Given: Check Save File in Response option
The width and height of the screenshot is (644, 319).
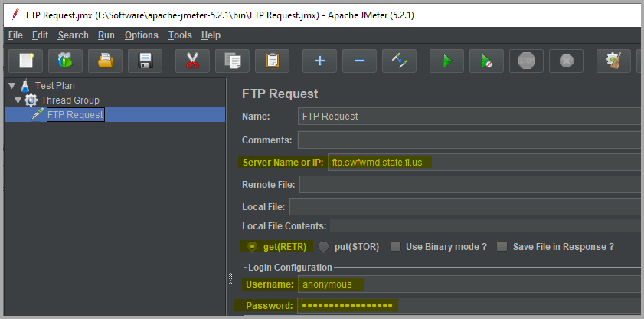Looking at the screenshot, I should click(502, 247).
